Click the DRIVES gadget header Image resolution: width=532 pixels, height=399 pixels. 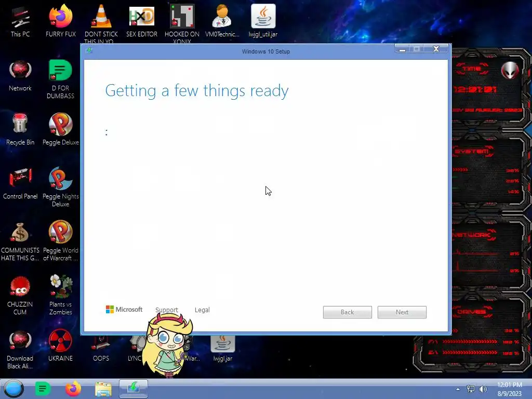(472, 312)
